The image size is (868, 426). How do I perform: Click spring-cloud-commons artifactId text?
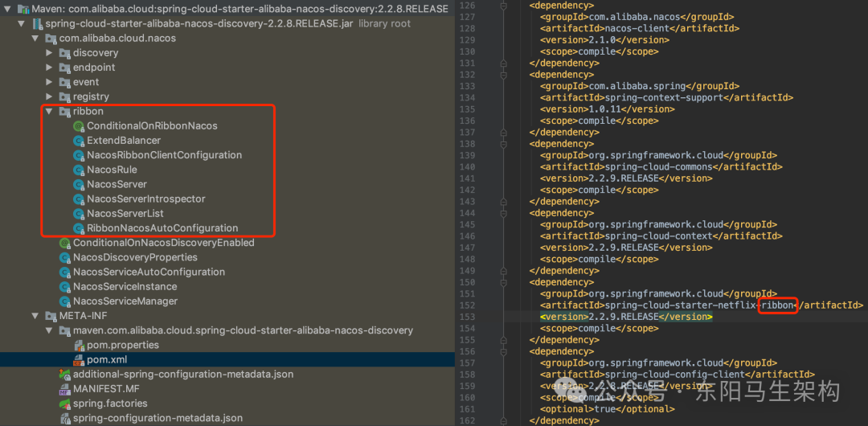pyautogui.click(x=661, y=166)
